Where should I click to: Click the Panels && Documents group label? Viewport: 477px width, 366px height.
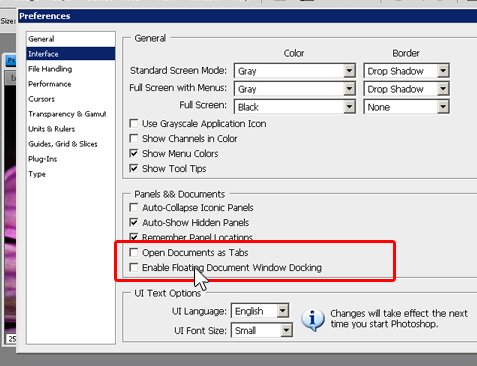click(x=180, y=194)
